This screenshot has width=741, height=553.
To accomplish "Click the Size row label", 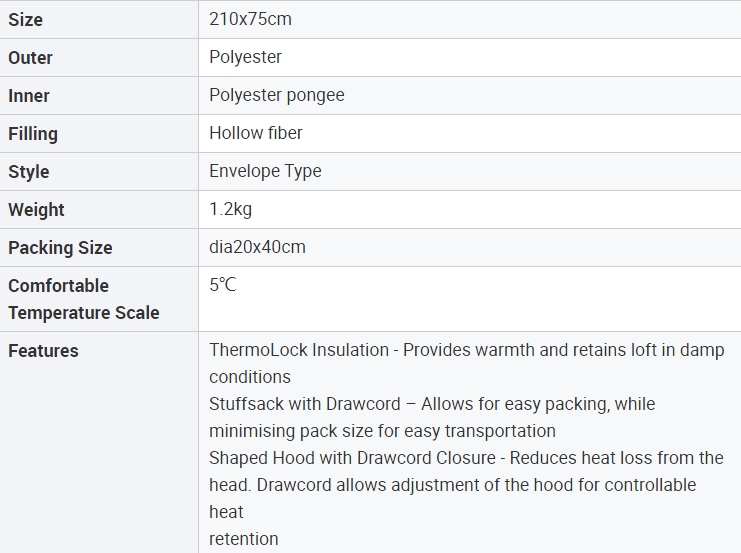I will (x=26, y=20).
